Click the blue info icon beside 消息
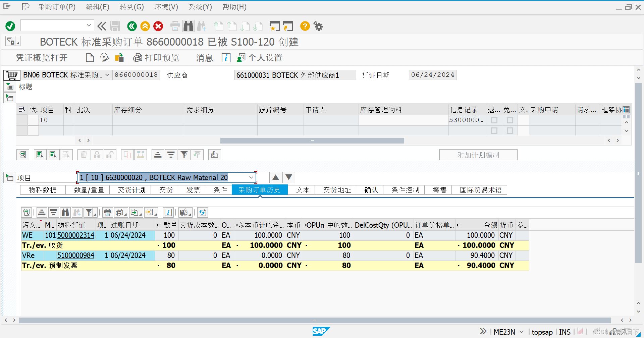Screen dimensions: 644x338 tap(226, 58)
